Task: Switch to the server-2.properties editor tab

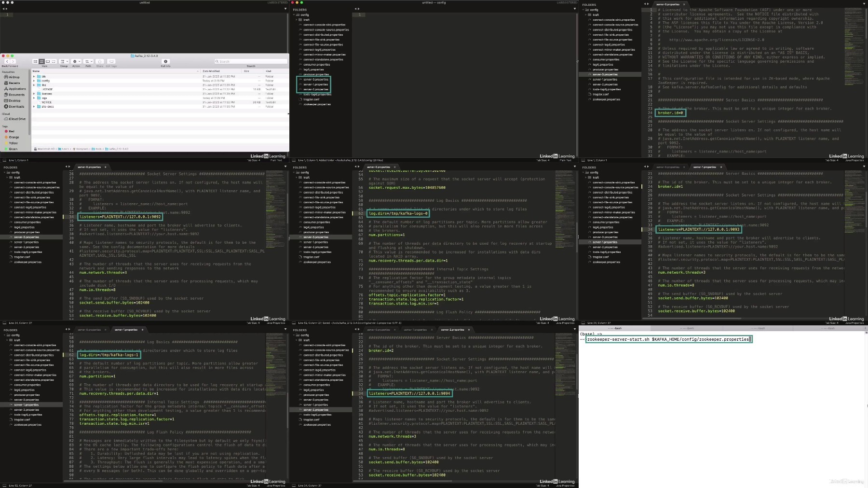Action: point(453,330)
